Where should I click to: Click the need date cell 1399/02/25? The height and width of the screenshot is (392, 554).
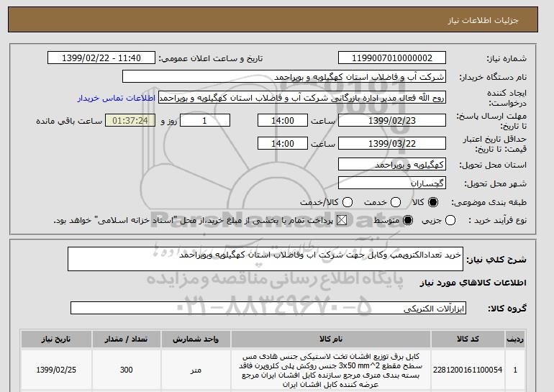pyautogui.click(x=56, y=370)
